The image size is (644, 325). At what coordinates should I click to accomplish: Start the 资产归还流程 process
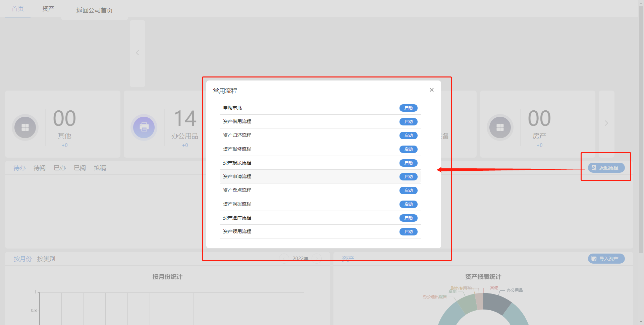point(408,136)
